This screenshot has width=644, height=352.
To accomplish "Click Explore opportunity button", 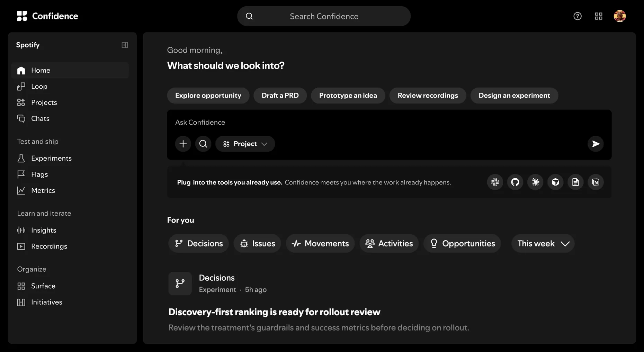I will click(208, 96).
